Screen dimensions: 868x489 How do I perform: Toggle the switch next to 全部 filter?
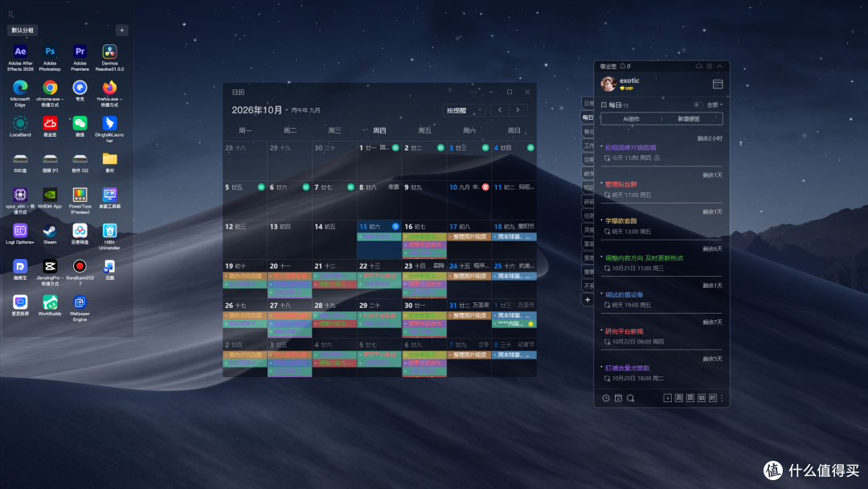point(698,105)
